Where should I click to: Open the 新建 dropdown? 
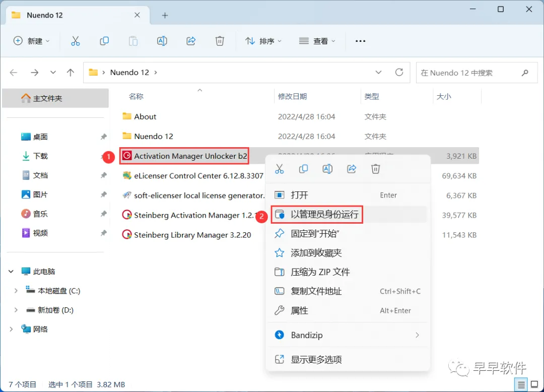(x=31, y=41)
